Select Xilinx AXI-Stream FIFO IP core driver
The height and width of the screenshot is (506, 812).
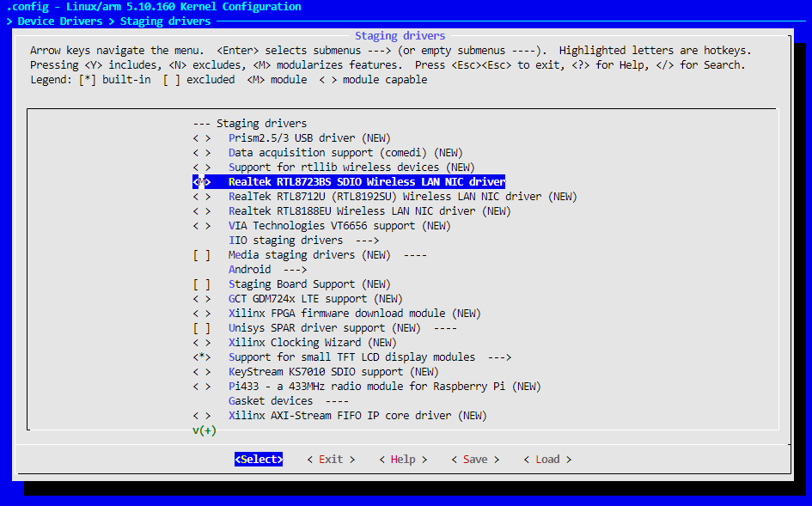tap(357, 415)
